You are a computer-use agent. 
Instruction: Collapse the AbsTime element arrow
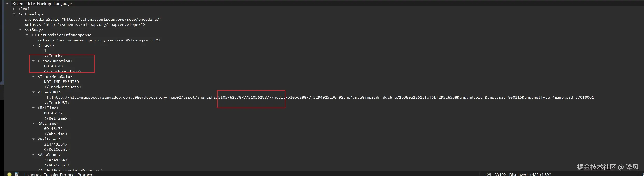pyautogui.click(x=34, y=123)
